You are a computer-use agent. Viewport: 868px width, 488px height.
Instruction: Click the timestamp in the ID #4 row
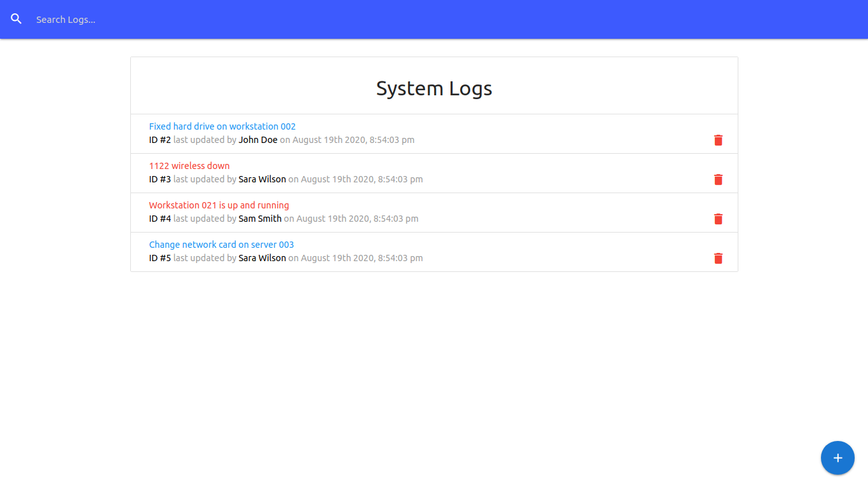[x=358, y=219]
